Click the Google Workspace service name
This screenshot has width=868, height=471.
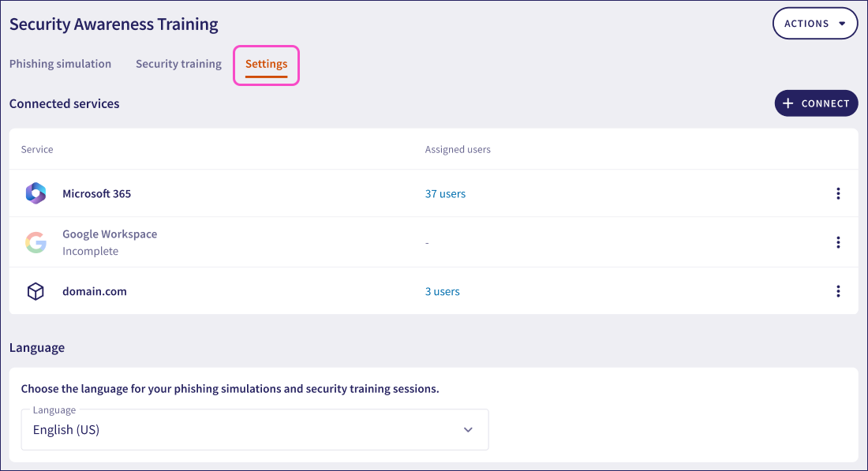point(110,234)
